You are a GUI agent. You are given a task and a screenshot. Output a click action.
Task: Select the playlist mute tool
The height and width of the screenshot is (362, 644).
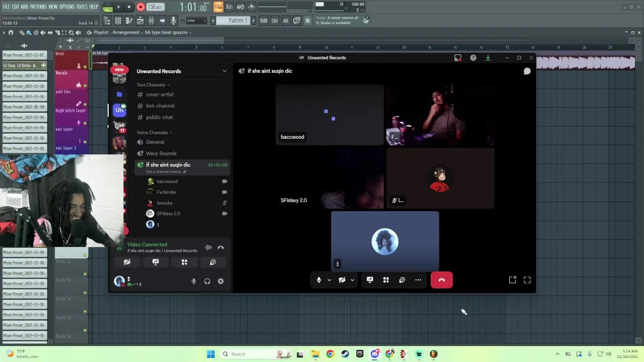[x=43, y=33]
